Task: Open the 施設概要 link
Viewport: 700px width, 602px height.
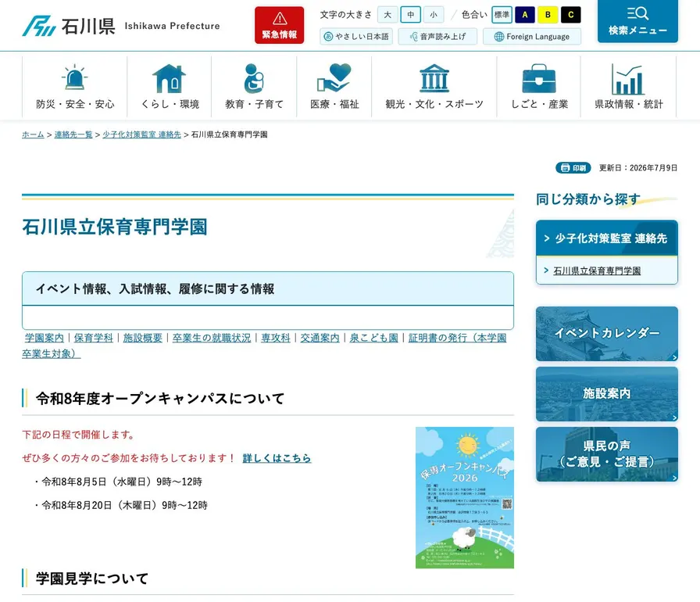Action: 142,338
